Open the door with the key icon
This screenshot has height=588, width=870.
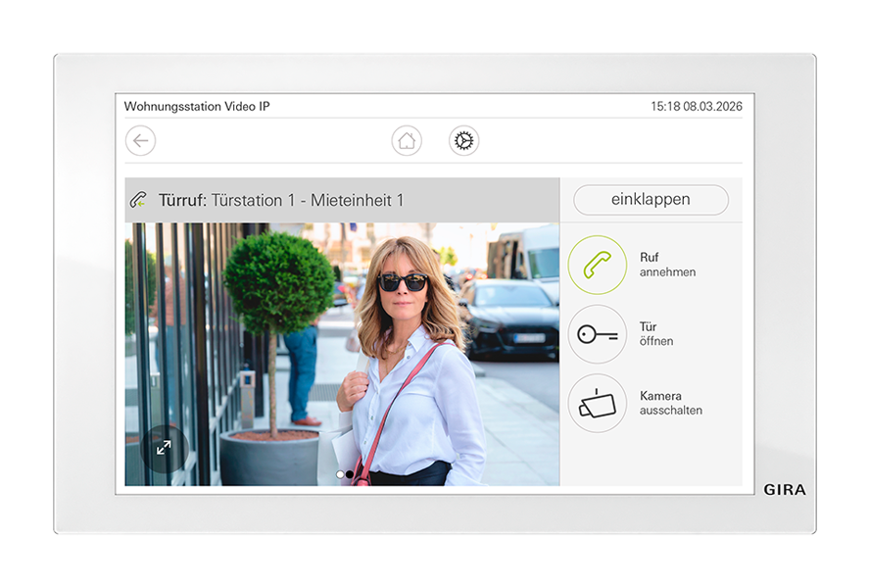coord(597,334)
